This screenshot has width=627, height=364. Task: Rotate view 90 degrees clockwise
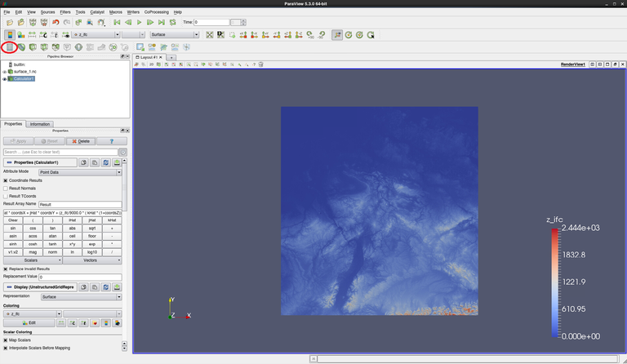pyautogui.click(x=310, y=35)
